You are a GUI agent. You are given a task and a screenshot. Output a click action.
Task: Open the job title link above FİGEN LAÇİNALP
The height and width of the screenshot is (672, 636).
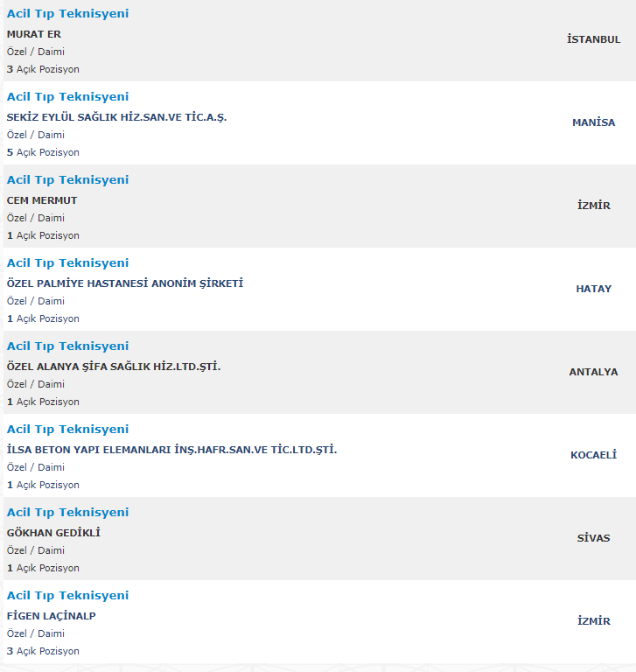[x=67, y=596]
